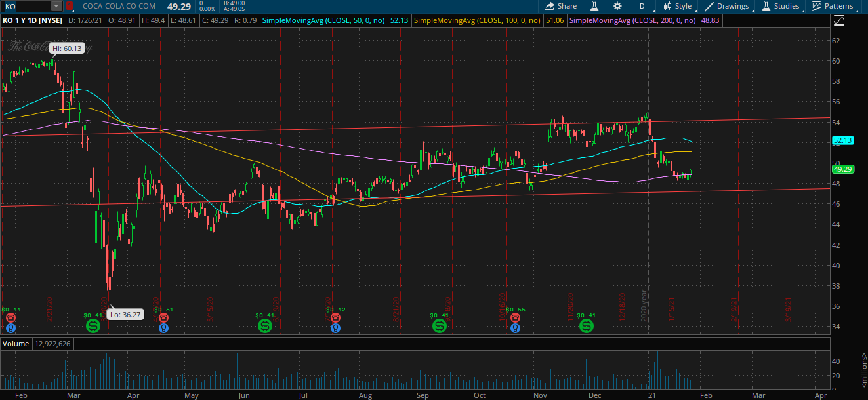The height and width of the screenshot is (400, 868).
Task: Click the earnings phone icon under $0.55
Action: pyautogui.click(x=515, y=317)
